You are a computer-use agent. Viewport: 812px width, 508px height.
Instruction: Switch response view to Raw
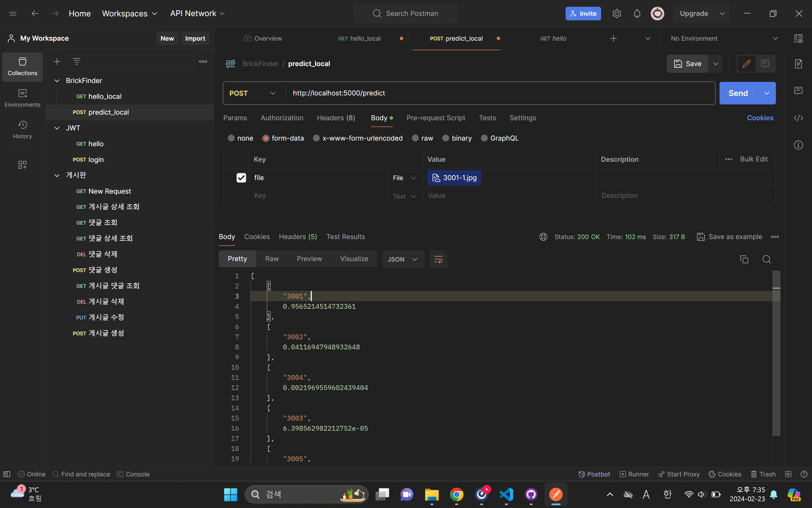click(272, 259)
